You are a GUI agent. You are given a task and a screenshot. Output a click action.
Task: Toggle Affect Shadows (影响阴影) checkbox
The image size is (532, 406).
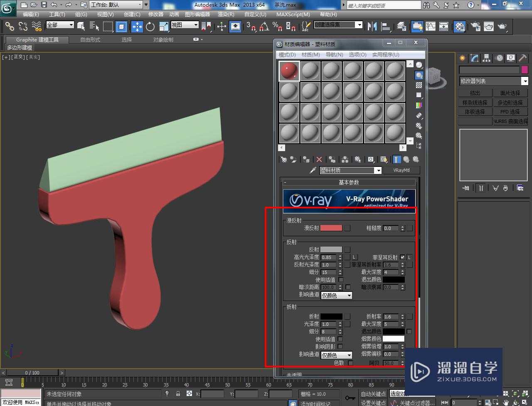pos(340,347)
